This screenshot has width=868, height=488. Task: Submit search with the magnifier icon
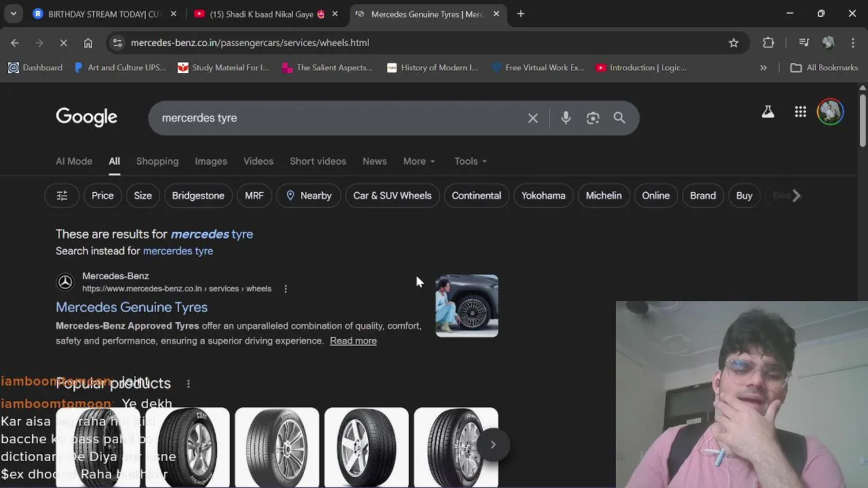click(619, 118)
